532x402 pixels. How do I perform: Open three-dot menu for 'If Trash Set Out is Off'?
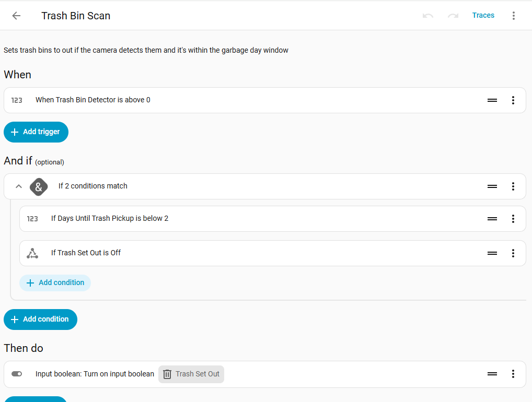coord(513,253)
